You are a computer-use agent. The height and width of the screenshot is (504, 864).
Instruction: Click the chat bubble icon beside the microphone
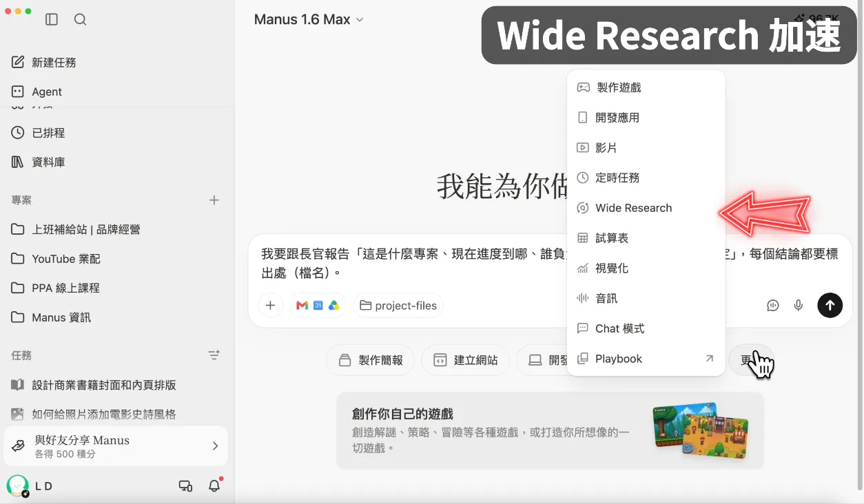(x=773, y=306)
